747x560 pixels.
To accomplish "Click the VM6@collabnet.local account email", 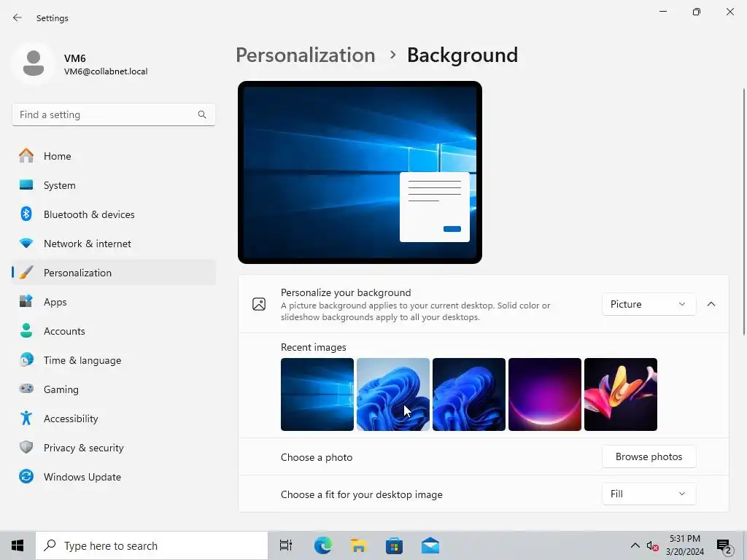I will pyautogui.click(x=106, y=71).
